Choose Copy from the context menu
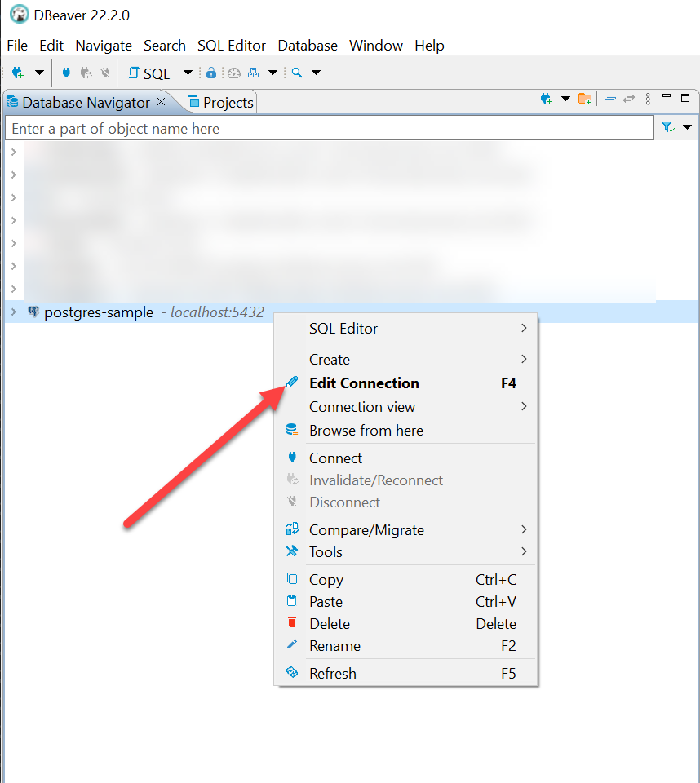700x783 pixels. [x=406, y=580]
